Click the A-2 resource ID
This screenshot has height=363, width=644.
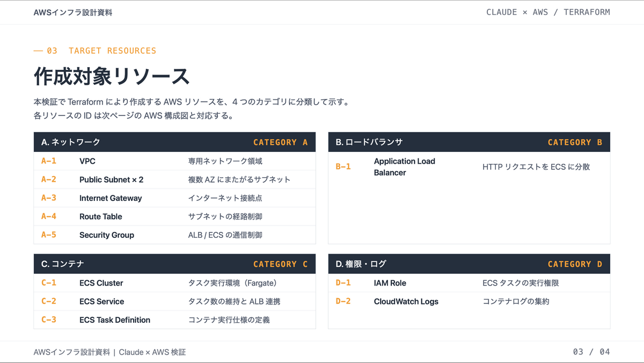(49, 179)
